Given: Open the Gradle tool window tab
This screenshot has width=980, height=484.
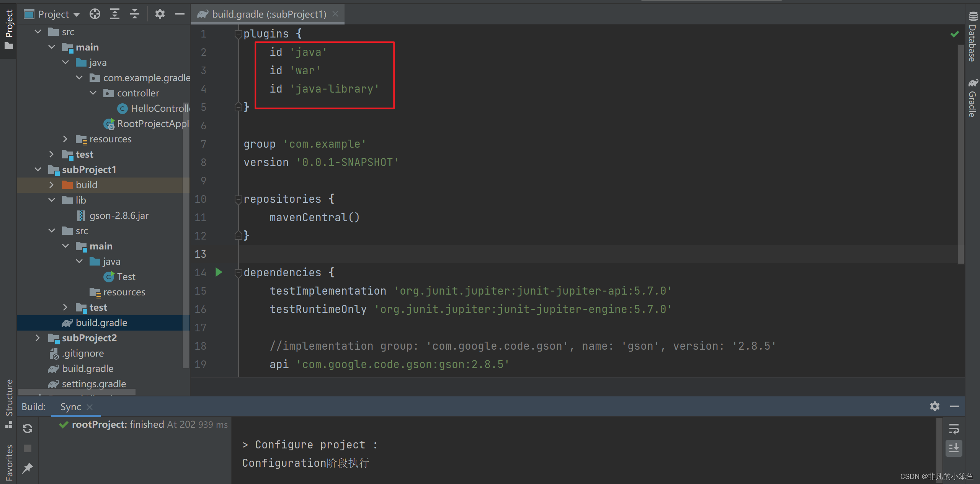Looking at the screenshot, I should [x=972, y=99].
